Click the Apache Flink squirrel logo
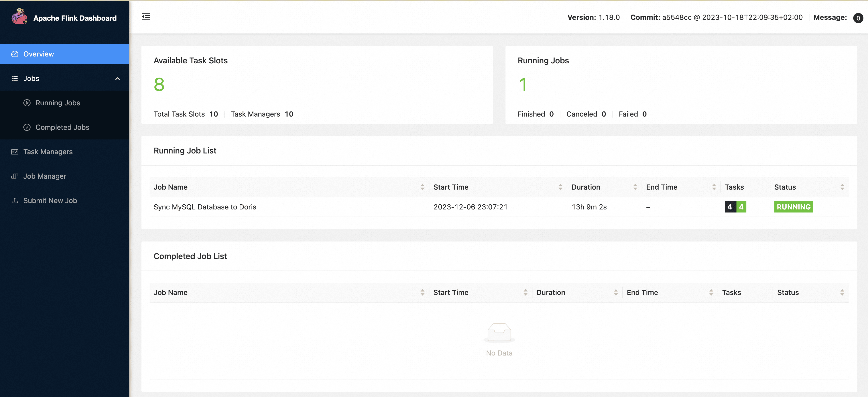This screenshot has height=397, width=868. click(19, 16)
